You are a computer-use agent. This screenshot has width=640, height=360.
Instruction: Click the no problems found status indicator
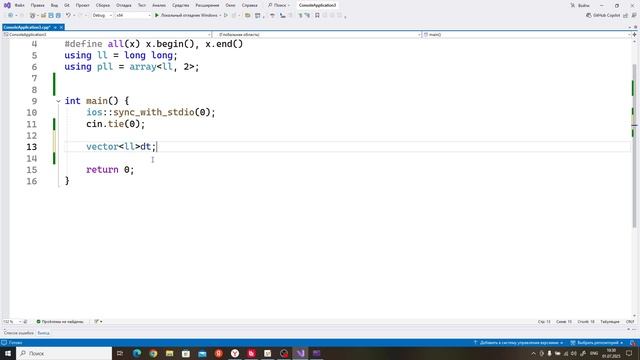(60, 322)
